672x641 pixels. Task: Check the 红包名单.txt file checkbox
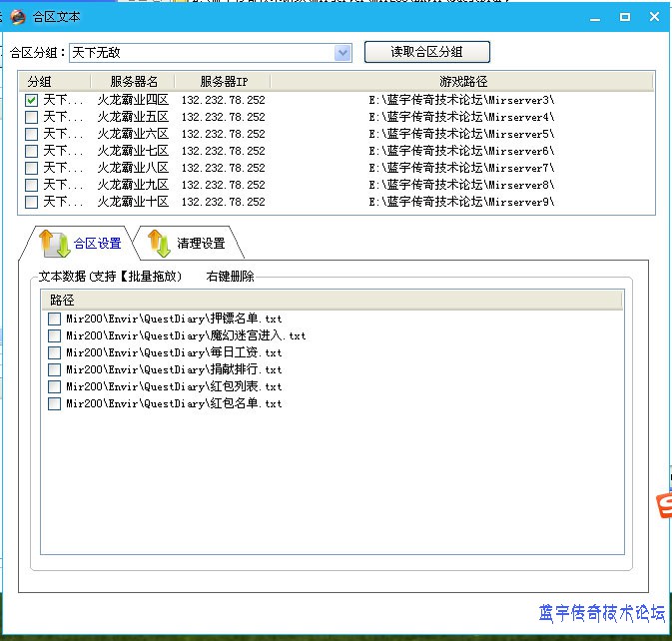[x=54, y=403]
